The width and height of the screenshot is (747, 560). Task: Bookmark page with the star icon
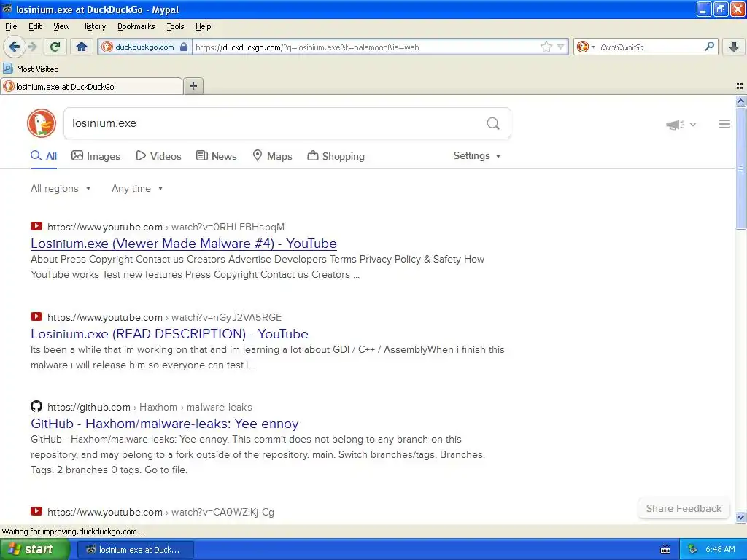point(546,47)
